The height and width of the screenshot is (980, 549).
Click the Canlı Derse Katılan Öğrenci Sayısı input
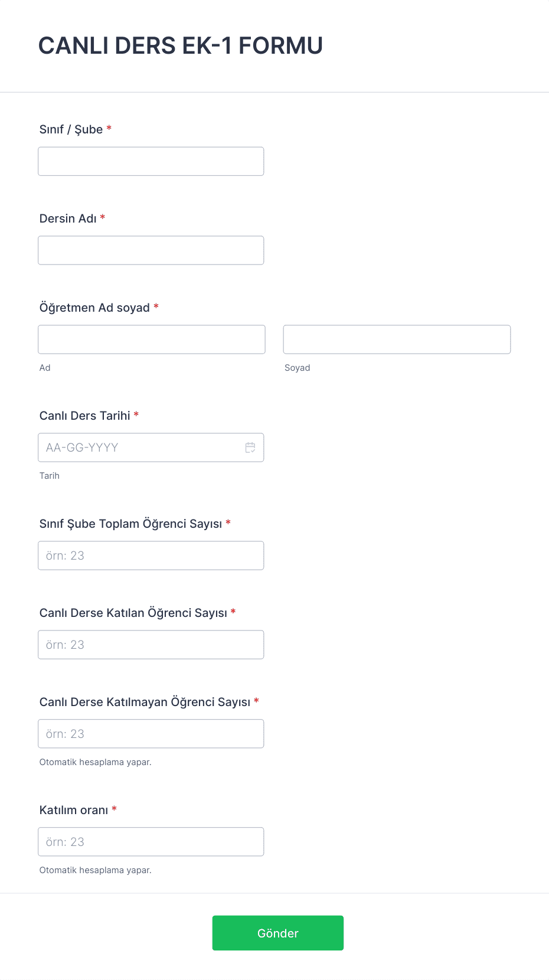point(151,645)
